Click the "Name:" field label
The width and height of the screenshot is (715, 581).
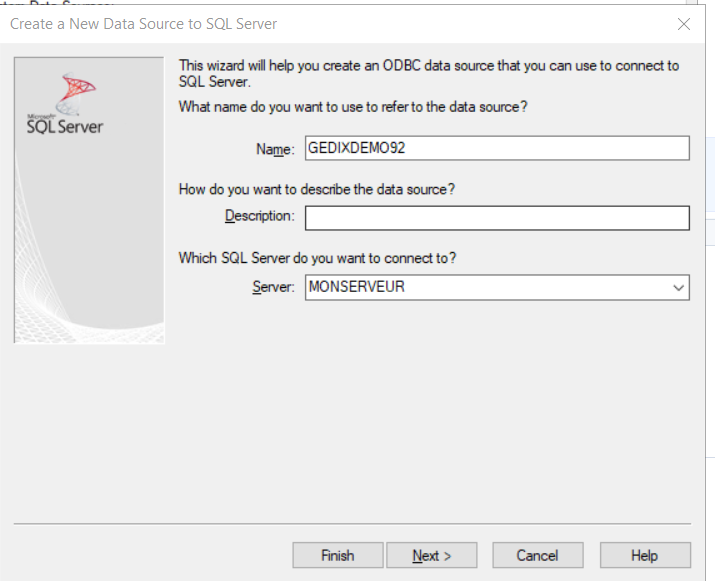pyautogui.click(x=275, y=149)
